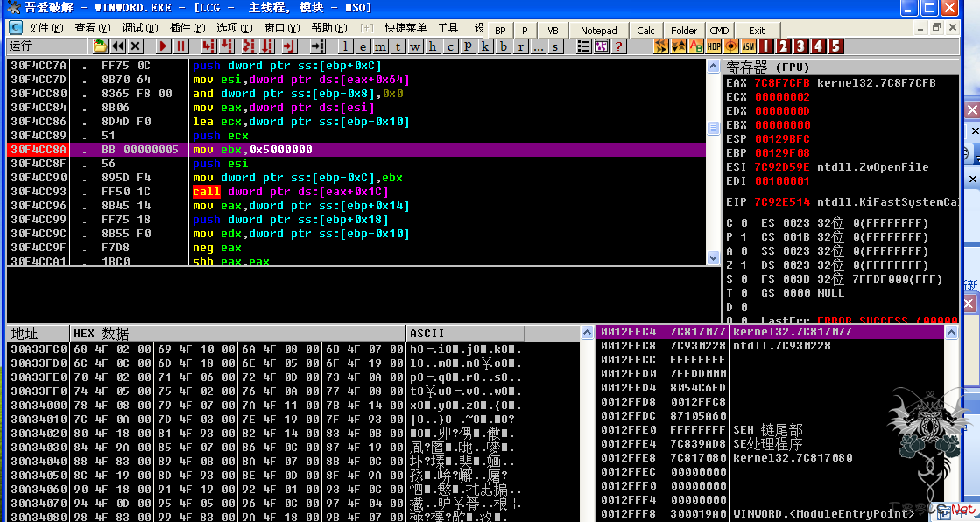Click the Trace over icon
Image resolution: width=980 pixels, height=522 pixels.
267,46
